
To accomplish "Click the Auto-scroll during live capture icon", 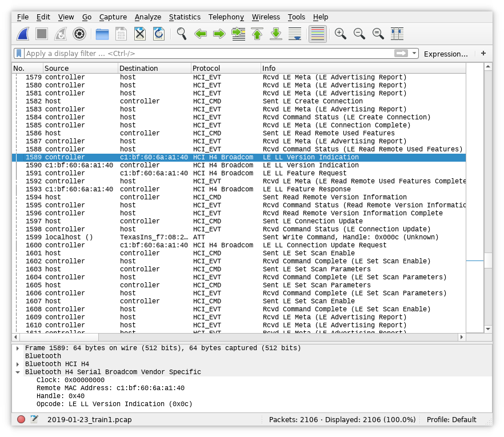I will tap(295, 34).
